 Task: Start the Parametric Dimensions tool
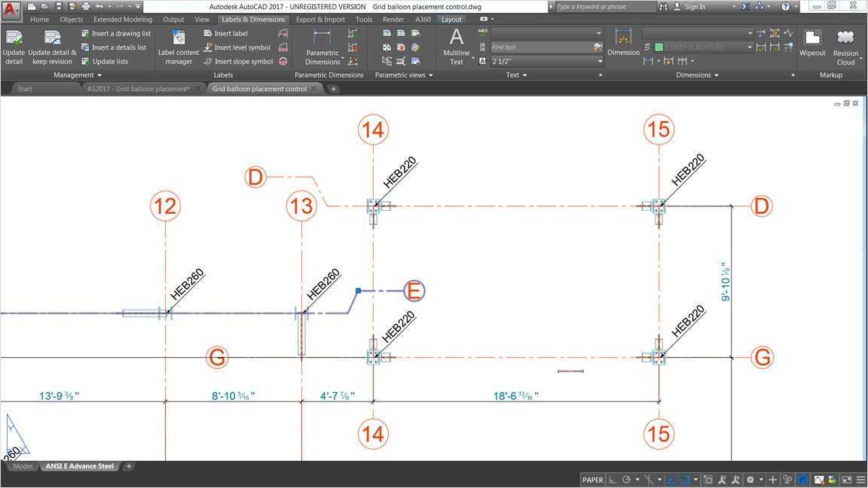coord(322,47)
